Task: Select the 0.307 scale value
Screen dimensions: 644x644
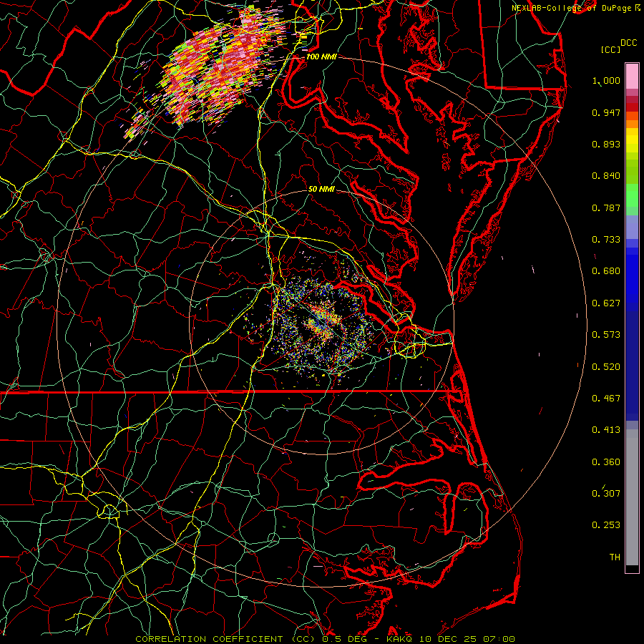Action: click(x=606, y=493)
